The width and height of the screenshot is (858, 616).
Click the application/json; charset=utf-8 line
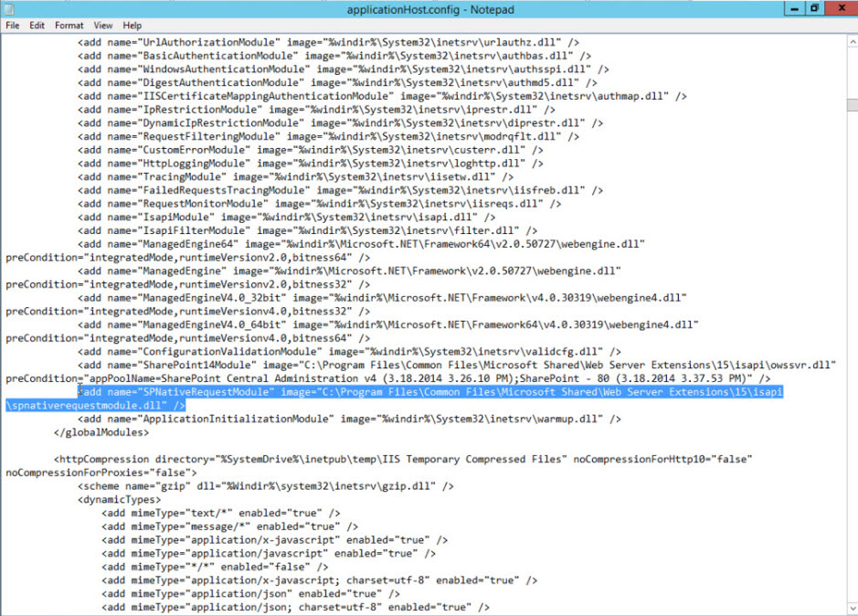tap(295, 607)
